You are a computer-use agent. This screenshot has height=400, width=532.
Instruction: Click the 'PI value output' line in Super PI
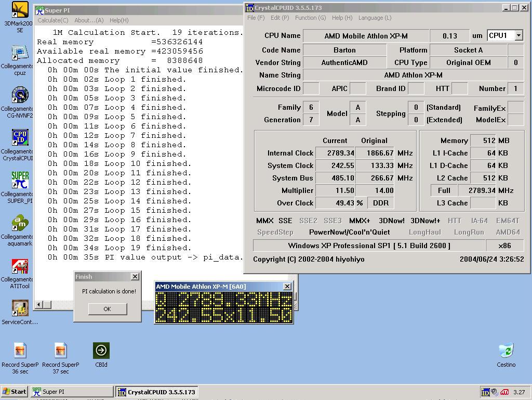pyautogui.click(x=145, y=257)
